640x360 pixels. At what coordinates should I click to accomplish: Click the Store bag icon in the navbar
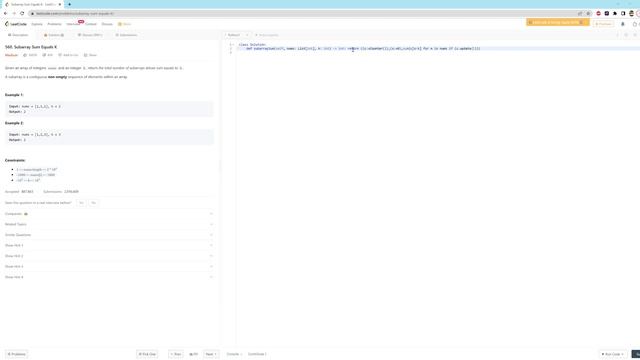[x=120, y=24]
